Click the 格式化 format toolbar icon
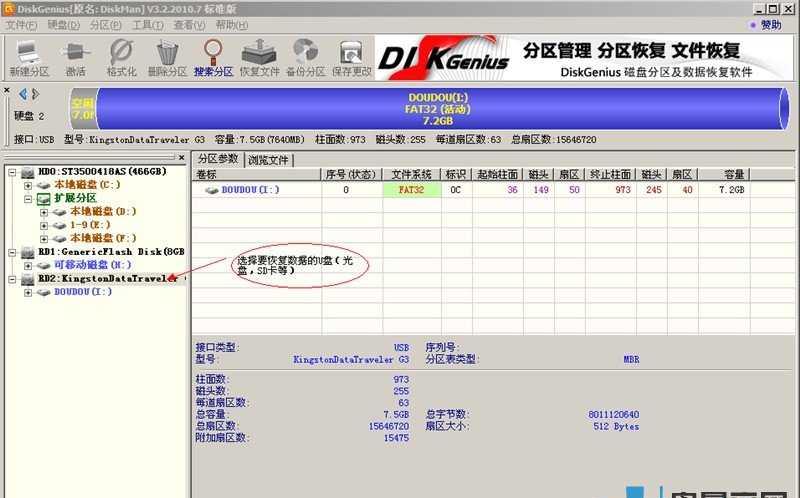The image size is (800, 498). pyautogui.click(x=121, y=58)
